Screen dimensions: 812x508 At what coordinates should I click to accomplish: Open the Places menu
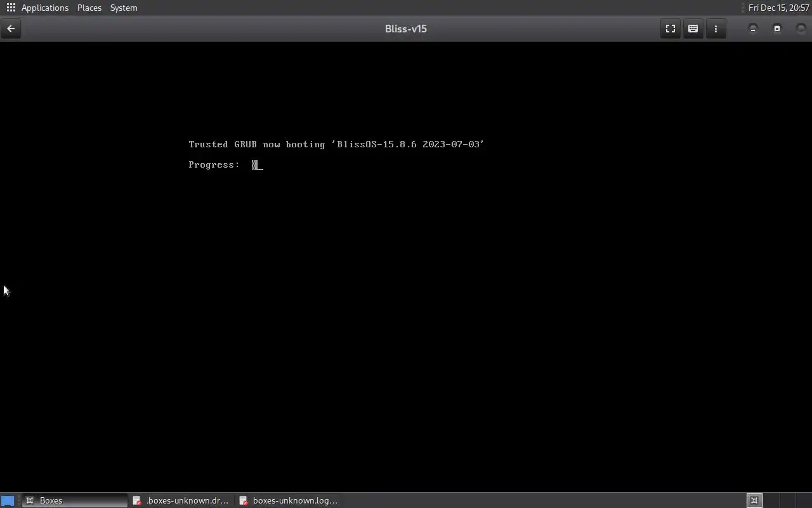[x=89, y=8]
